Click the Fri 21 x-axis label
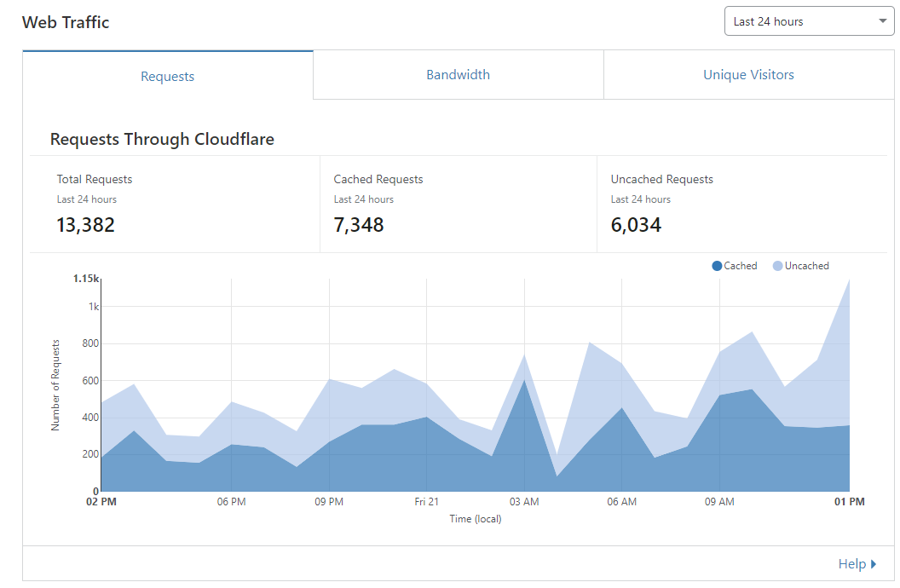This screenshot has height=588, width=900. click(x=426, y=502)
